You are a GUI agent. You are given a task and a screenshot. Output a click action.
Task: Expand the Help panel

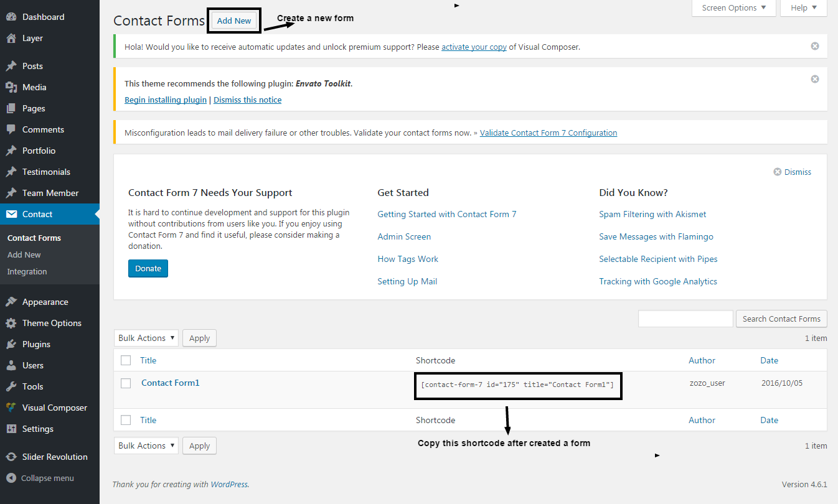tap(803, 8)
